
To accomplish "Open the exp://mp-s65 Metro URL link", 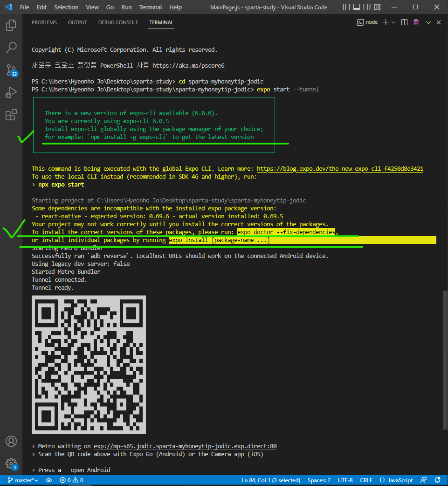I will point(185,446).
